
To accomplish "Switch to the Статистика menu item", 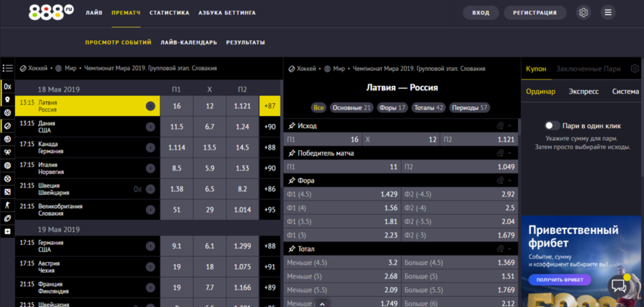I will (170, 13).
